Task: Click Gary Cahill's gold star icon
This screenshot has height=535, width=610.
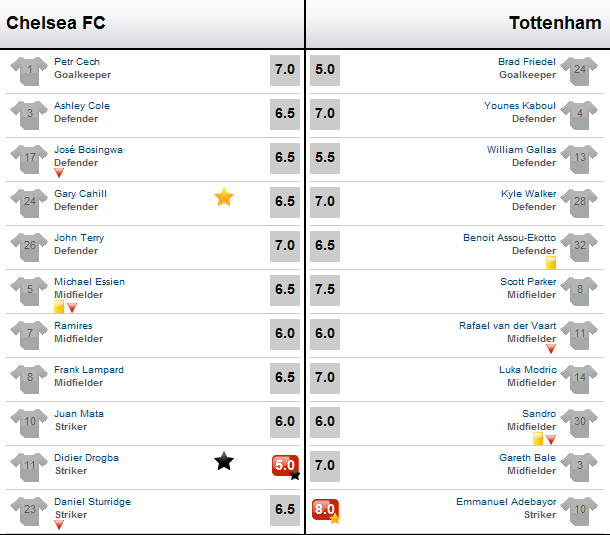Action: tap(224, 197)
